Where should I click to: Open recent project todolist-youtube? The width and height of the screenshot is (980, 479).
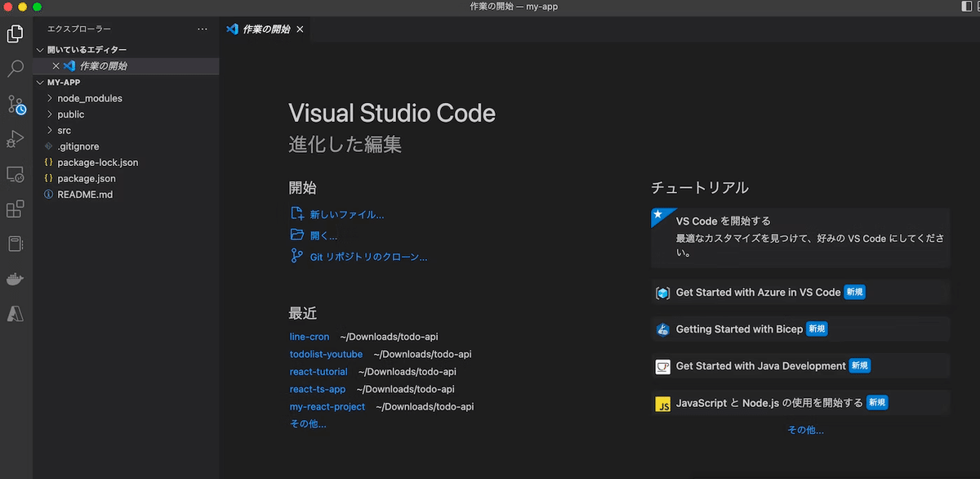pos(326,355)
